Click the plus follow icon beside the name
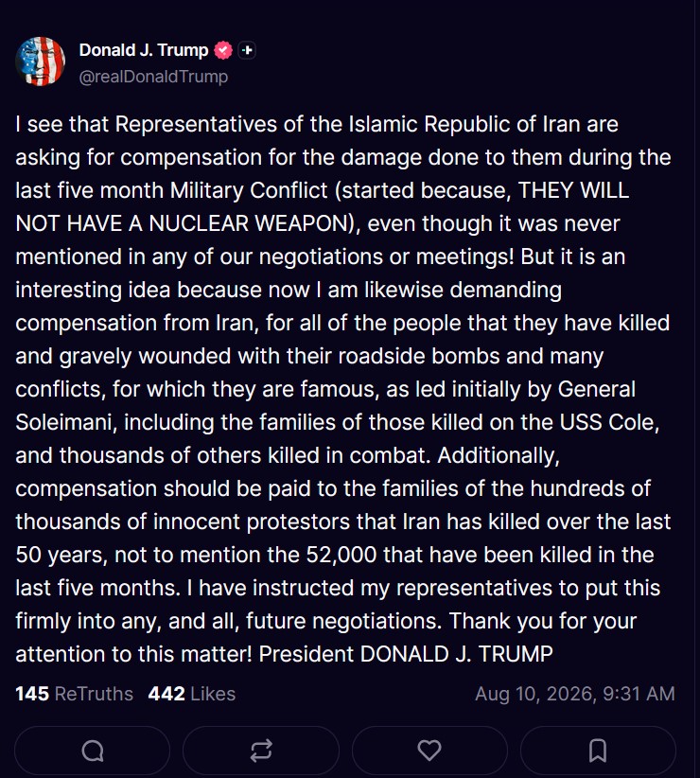This screenshot has height=778, width=700. 247,50
